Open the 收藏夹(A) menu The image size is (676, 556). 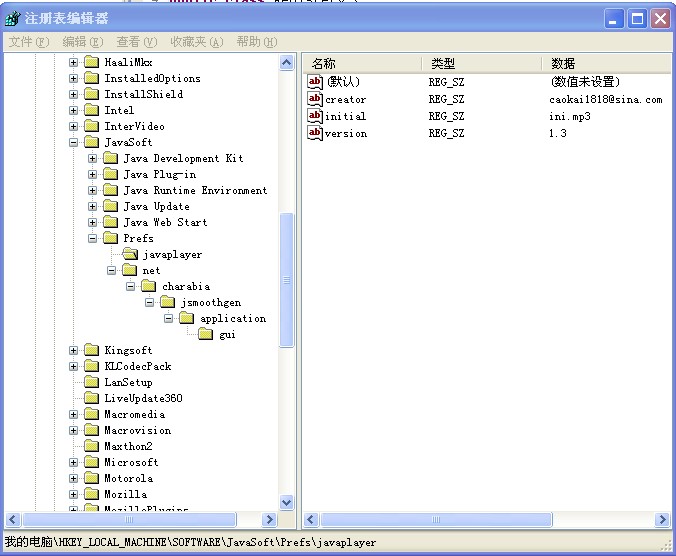197,42
